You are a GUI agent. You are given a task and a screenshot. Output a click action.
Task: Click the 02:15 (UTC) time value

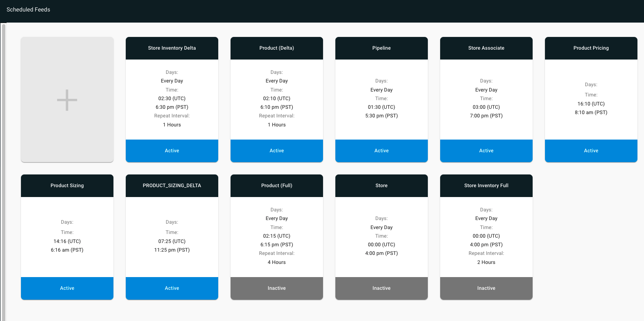point(277,236)
